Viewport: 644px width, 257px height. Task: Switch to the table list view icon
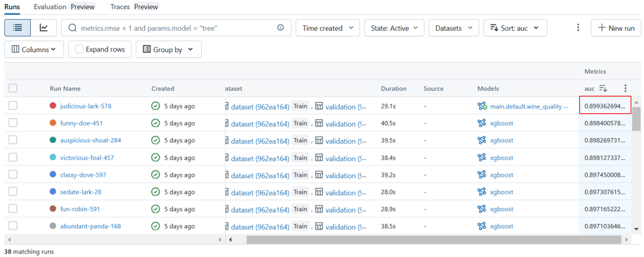click(18, 28)
